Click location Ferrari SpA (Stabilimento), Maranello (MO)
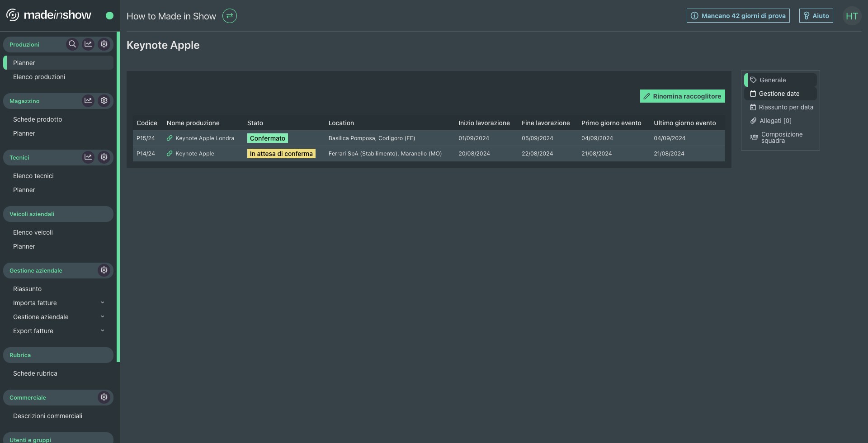This screenshot has height=443, width=868. pyautogui.click(x=385, y=154)
